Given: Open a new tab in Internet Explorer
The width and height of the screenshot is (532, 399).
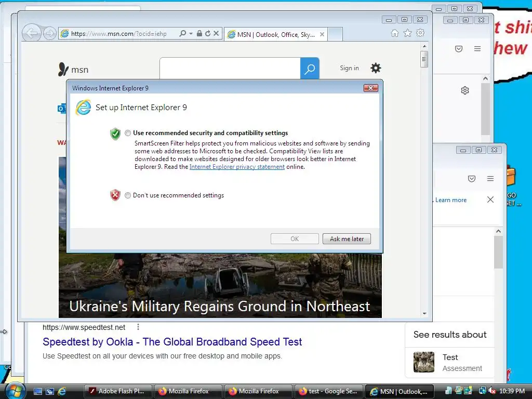Looking at the screenshot, I should pyautogui.click(x=335, y=34).
